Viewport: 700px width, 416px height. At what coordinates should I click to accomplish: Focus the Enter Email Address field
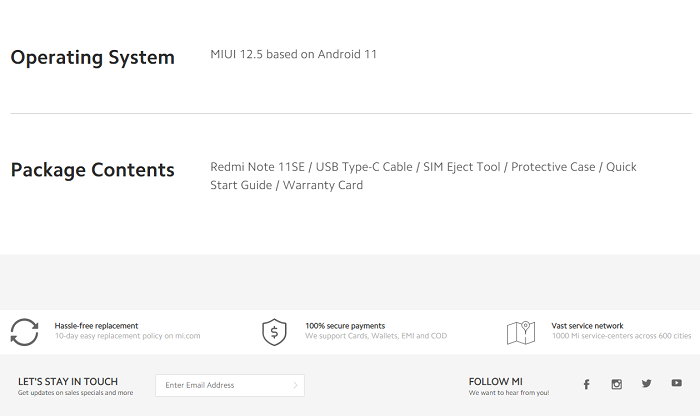(230, 385)
